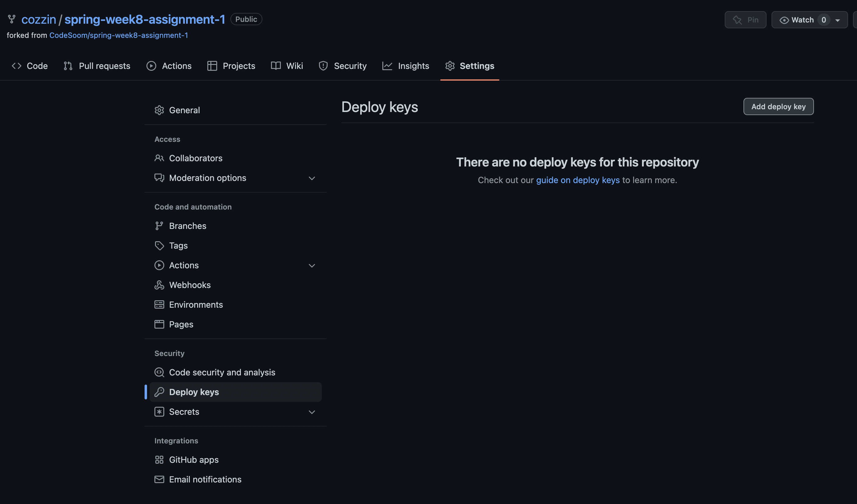Click the Branches git-branch icon
Screen dimensions: 857x504
(x=159, y=226)
